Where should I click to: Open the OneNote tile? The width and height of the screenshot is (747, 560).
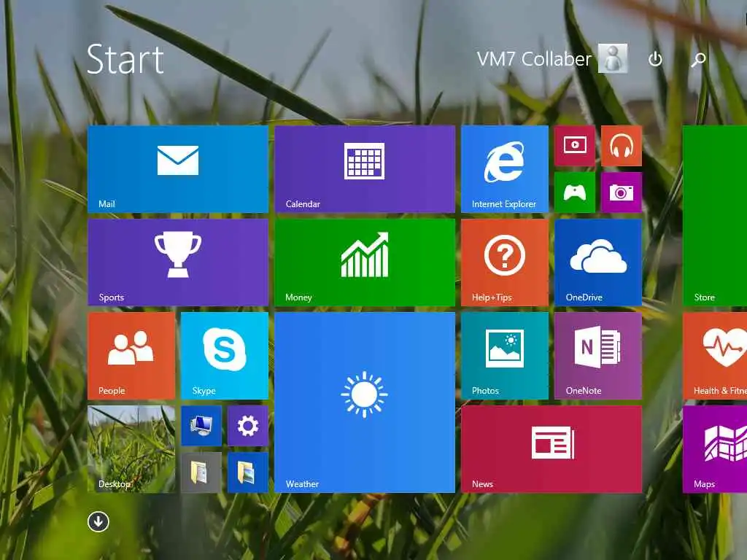598,356
